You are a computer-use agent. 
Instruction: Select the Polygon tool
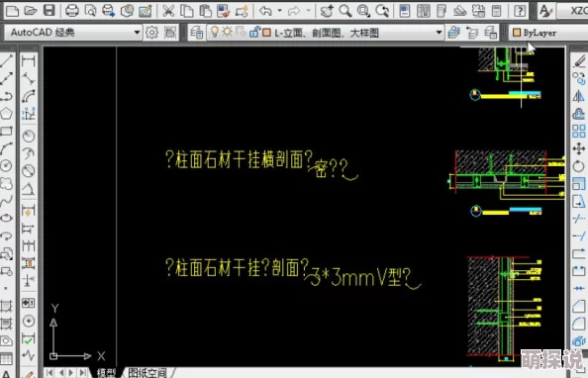[7, 114]
